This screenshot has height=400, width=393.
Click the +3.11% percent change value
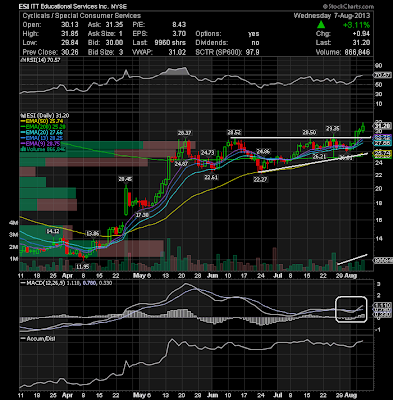[x=356, y=25]
